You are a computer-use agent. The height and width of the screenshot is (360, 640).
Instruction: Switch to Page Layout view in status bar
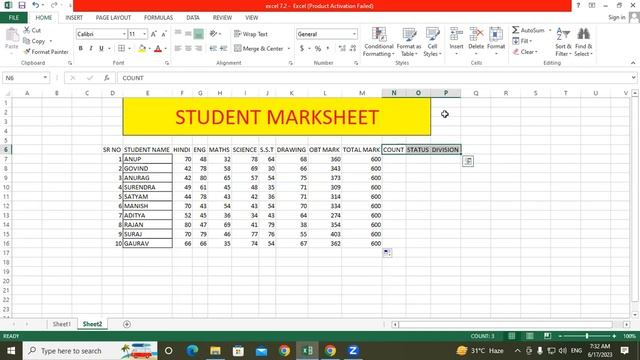(529, 336)
